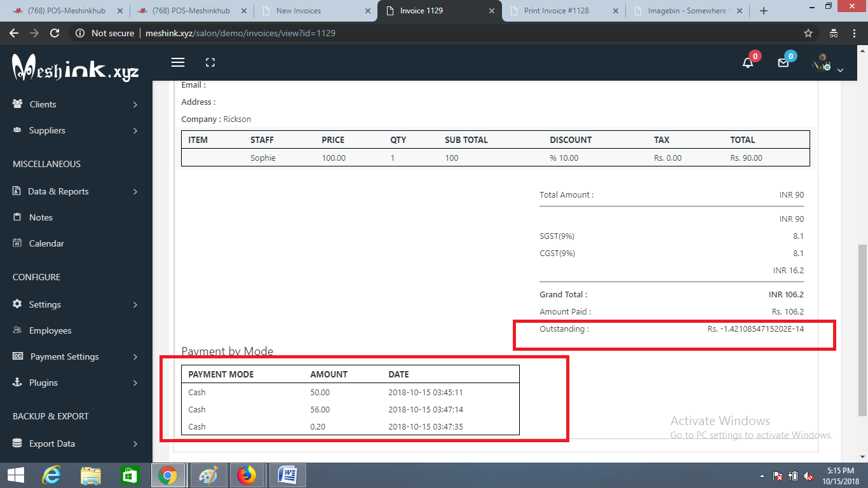Image resolution: width=868 pixels, height=488 pixels.
Task: Click the Plugins anchor icon
Action: pyautogui.click(x=17, y=383)
